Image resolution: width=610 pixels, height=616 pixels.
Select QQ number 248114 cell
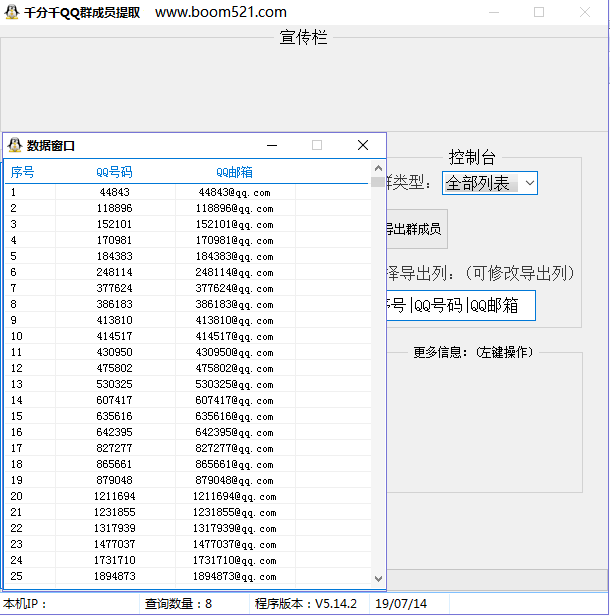point(114,272)
